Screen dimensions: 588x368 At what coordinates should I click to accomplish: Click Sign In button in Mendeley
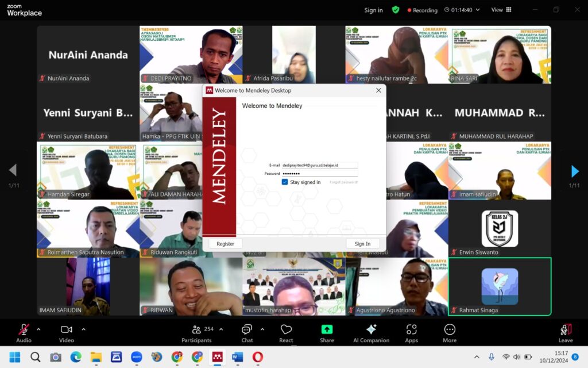(363, 244)
